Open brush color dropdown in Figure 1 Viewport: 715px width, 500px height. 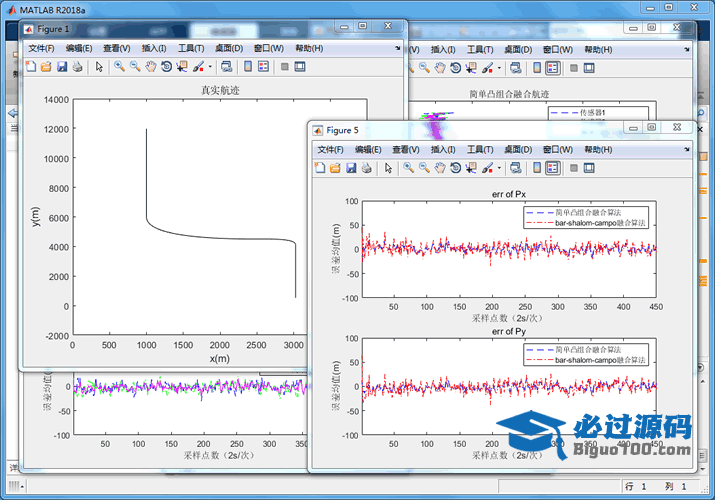click(210, 67)
